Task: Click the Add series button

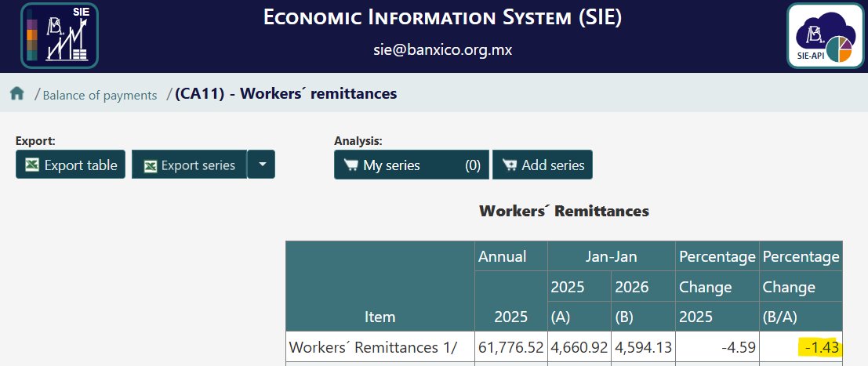Action: (543, 165)
